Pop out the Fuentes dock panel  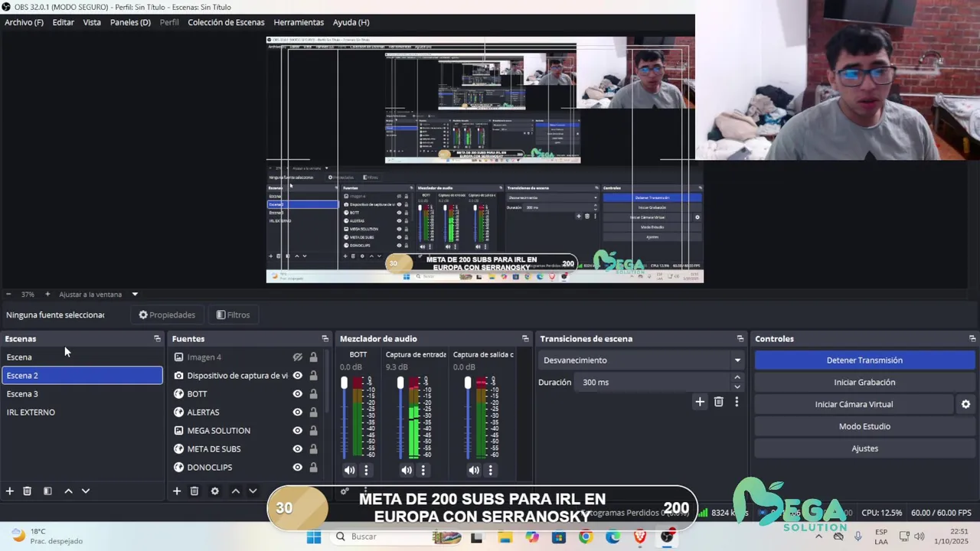325,338
